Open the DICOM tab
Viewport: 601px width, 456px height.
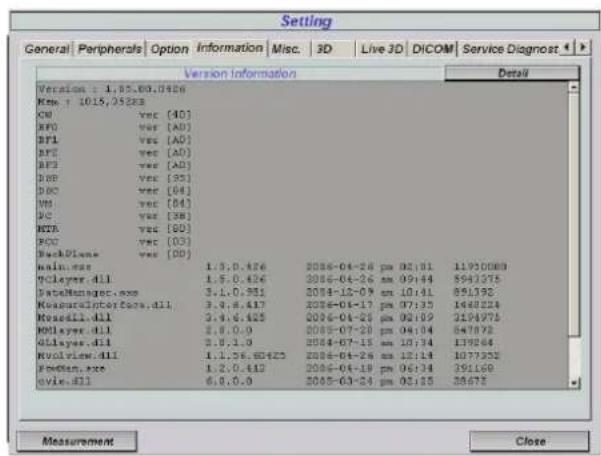click(432, 49)
